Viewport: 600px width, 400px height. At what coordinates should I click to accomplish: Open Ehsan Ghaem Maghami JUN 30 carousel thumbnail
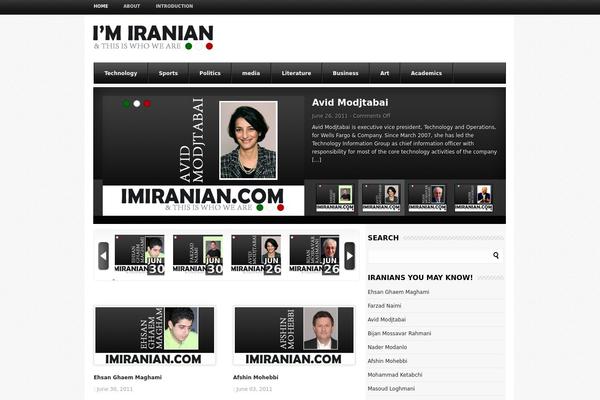click(x=140, y=255)
